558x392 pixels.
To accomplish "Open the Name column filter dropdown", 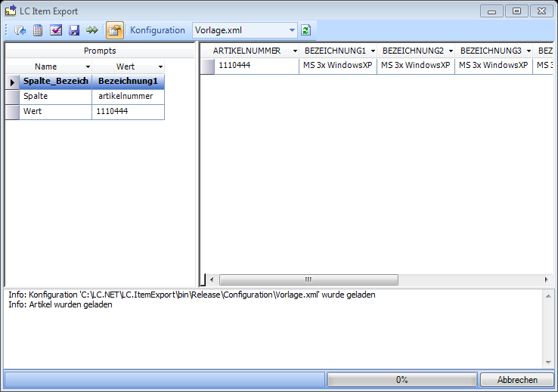I will point(88,66).
